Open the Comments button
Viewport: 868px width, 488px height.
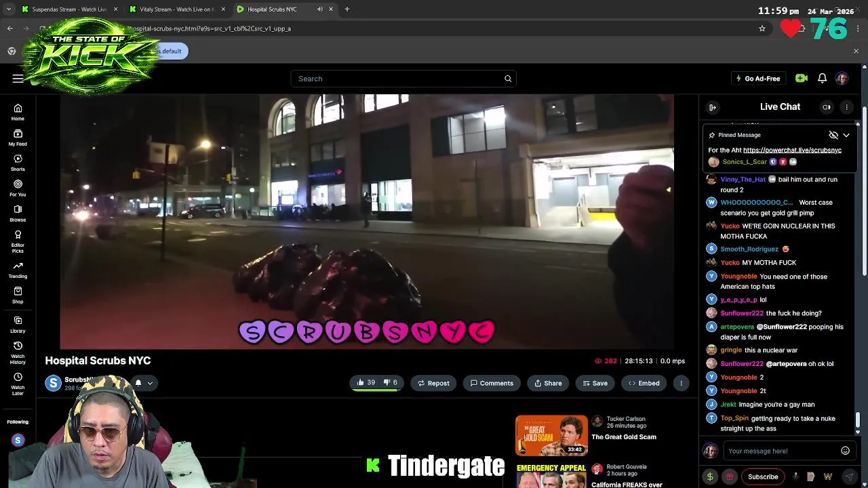492,383
